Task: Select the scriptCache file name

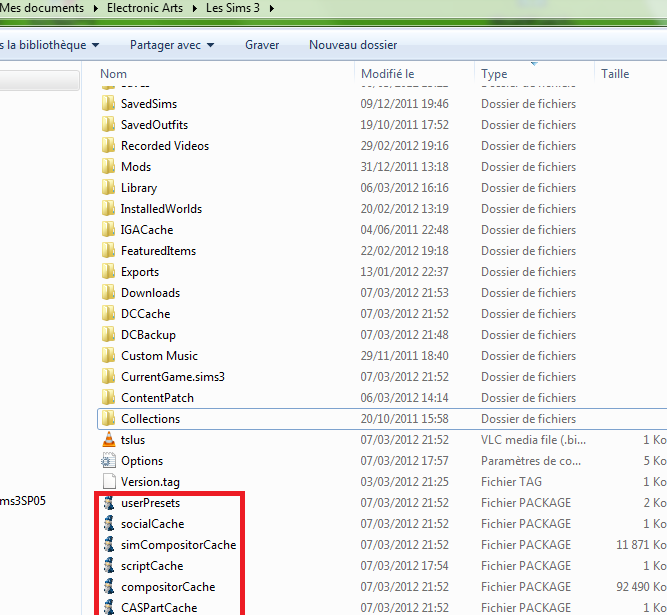Action: point(152,566)
